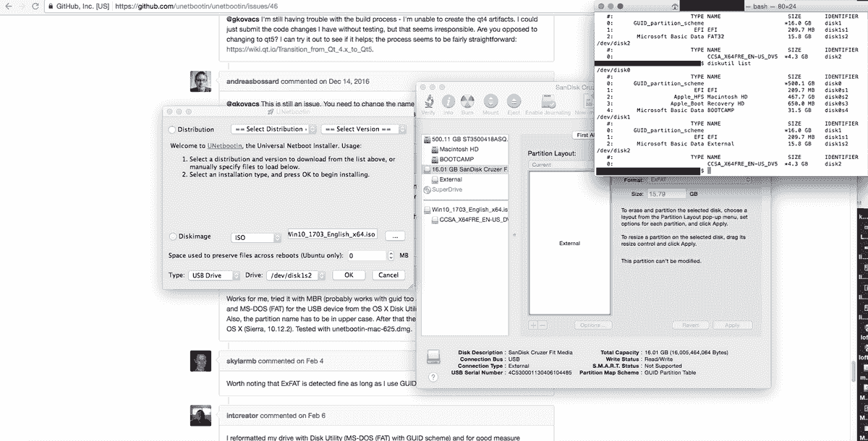Click the Revert button
868x441 pixels.
692,325
